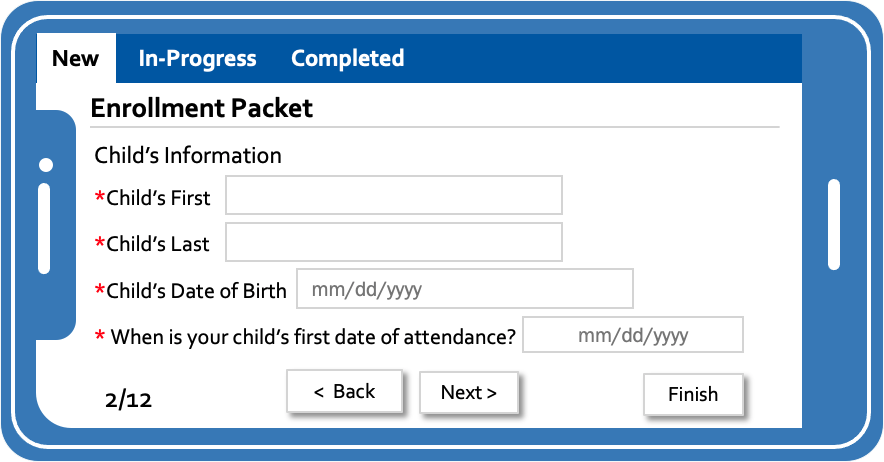Tap the round camera dot on the phone frame

[x=44, y=165]
